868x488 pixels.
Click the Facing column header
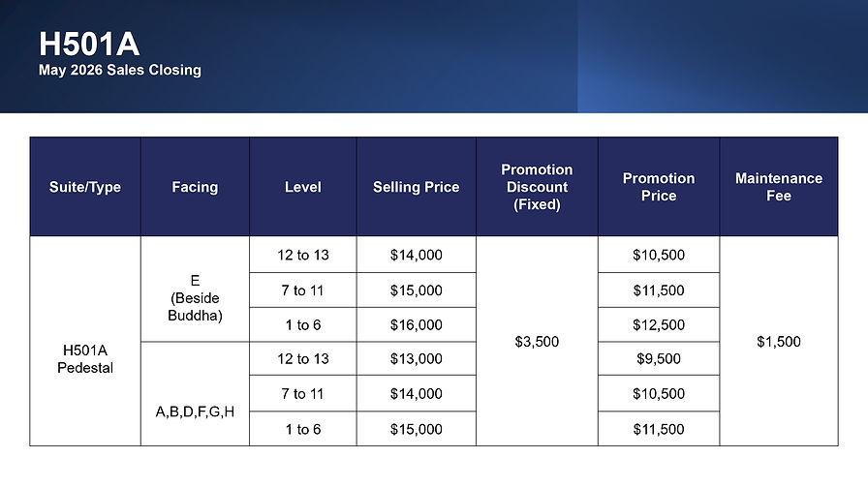click(195, 187)
